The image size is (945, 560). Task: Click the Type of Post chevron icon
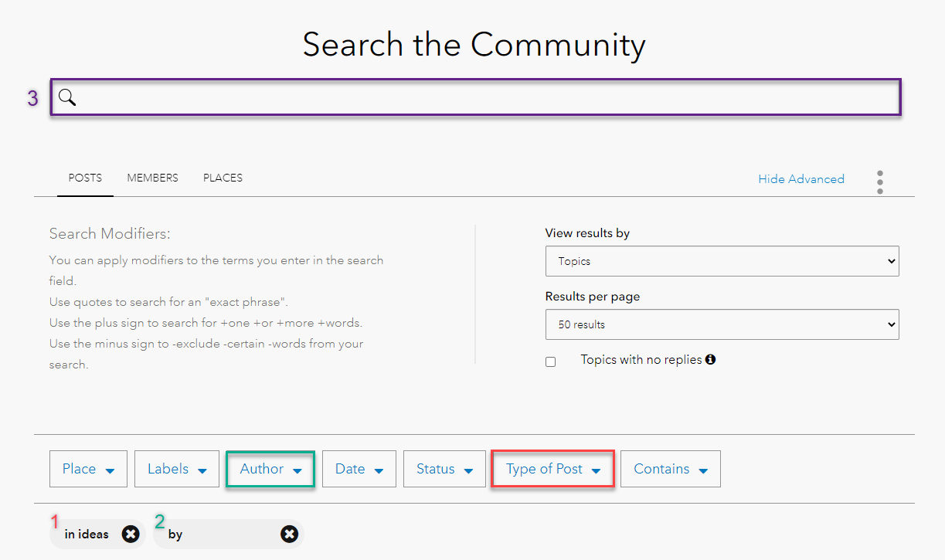tap(596, 469)
